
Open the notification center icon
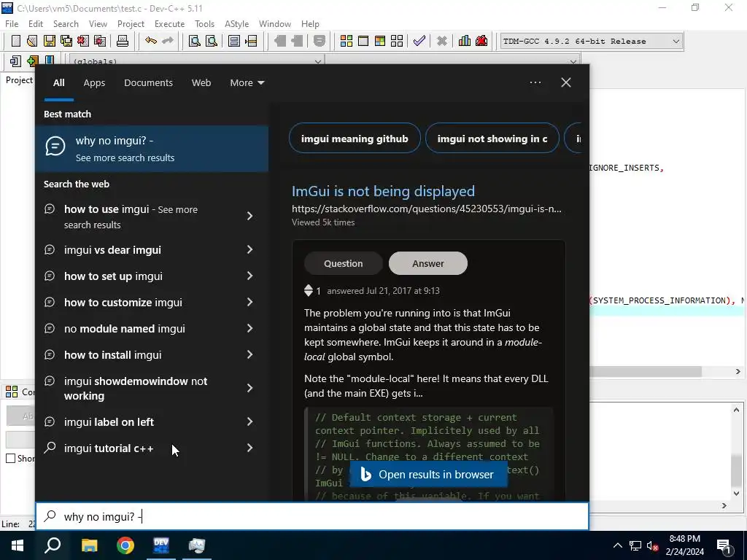tap(724, 545)
